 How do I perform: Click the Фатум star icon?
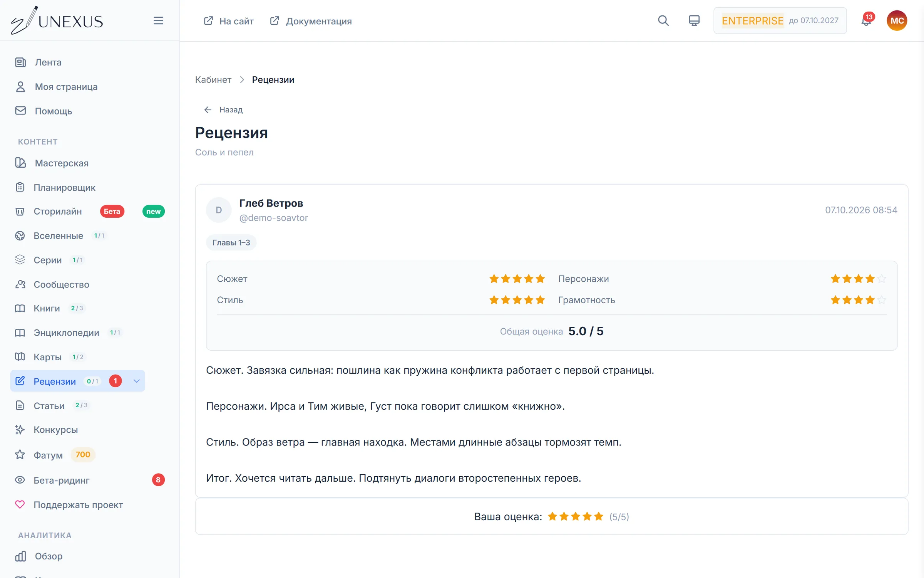[x=20, y=455]
